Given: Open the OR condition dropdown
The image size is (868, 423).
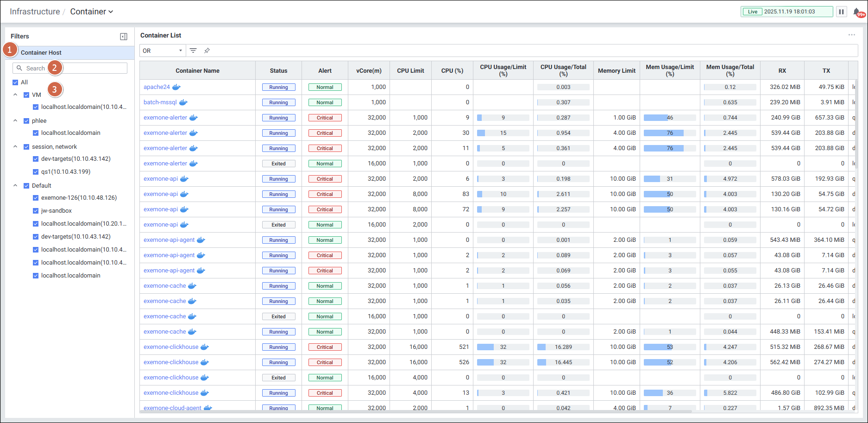Looking at the screenshot, I should [163, 51].
